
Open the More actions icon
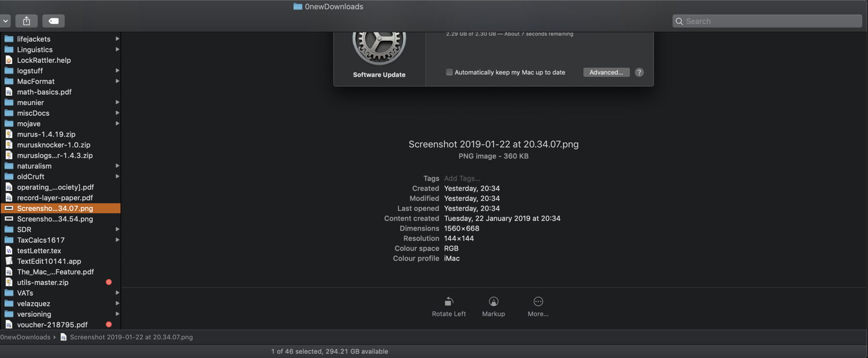538,302
